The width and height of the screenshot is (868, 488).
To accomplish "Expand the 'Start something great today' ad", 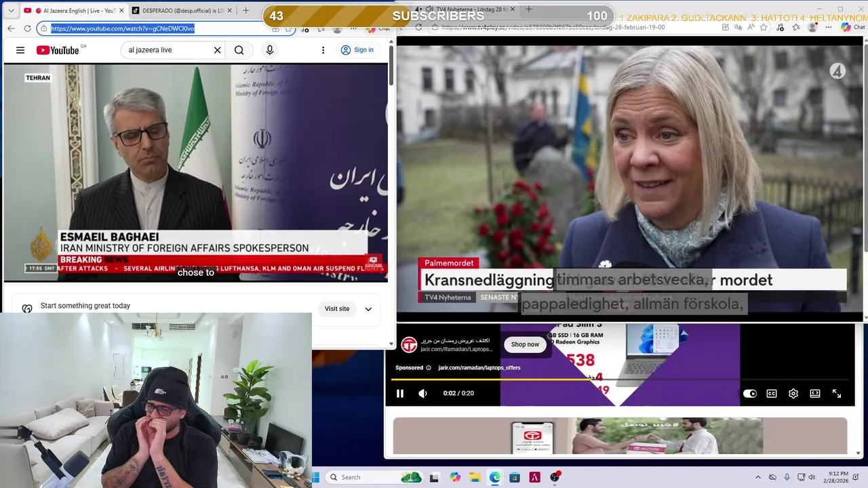I will point(368,309).
